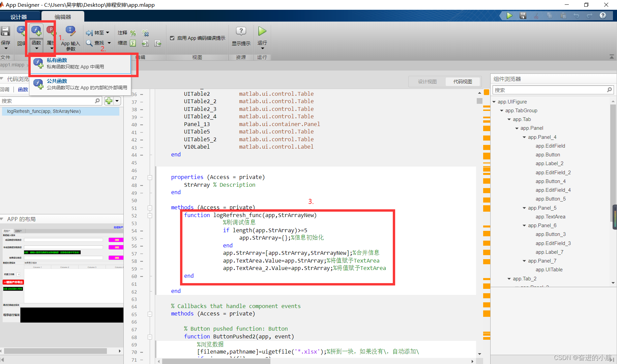617x364 pixels.
Task: Click the Comment percent icon
Action: (133, 33)
